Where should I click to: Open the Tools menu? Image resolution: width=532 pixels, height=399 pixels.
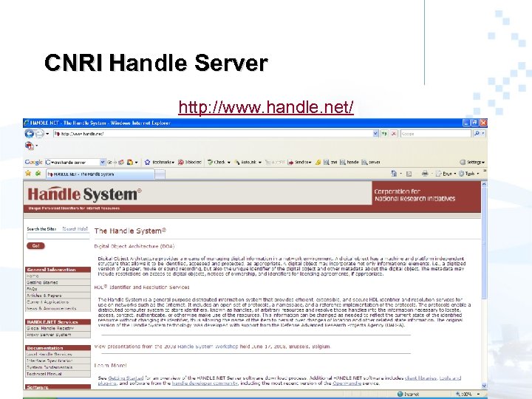468,174
